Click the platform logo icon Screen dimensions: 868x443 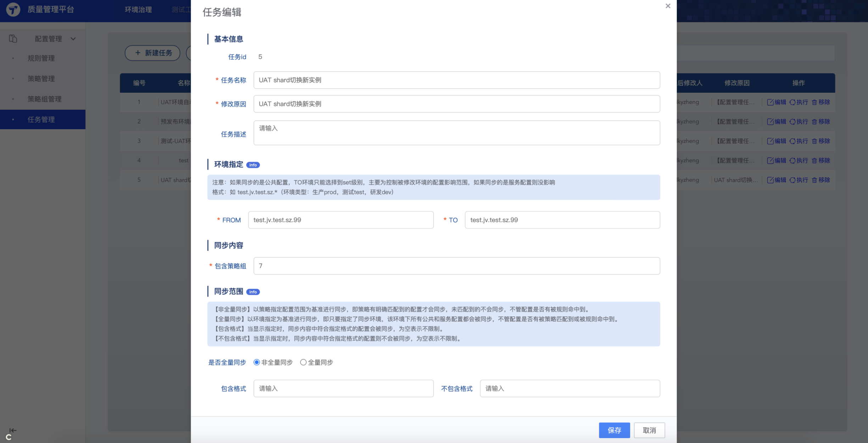coord(13,10)
